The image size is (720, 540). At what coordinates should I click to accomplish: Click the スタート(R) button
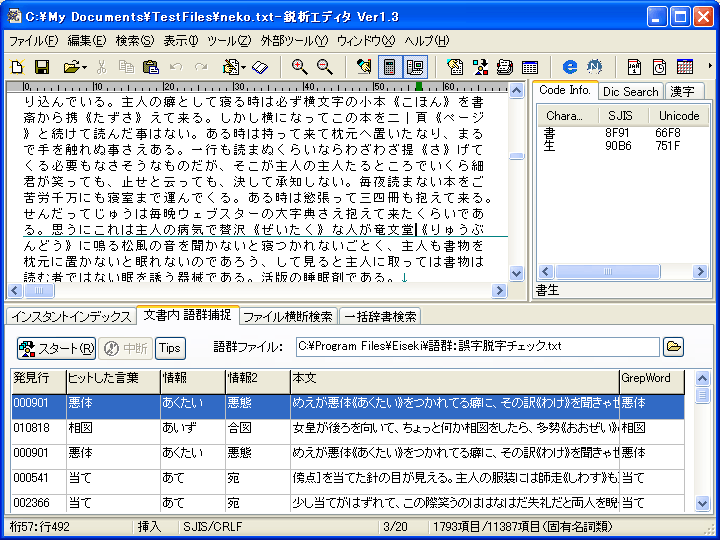[x=56, y=348]
